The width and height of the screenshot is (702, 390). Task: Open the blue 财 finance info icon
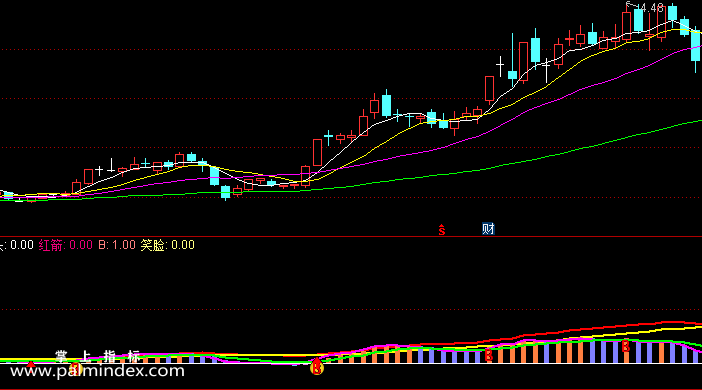coord(488,229)
